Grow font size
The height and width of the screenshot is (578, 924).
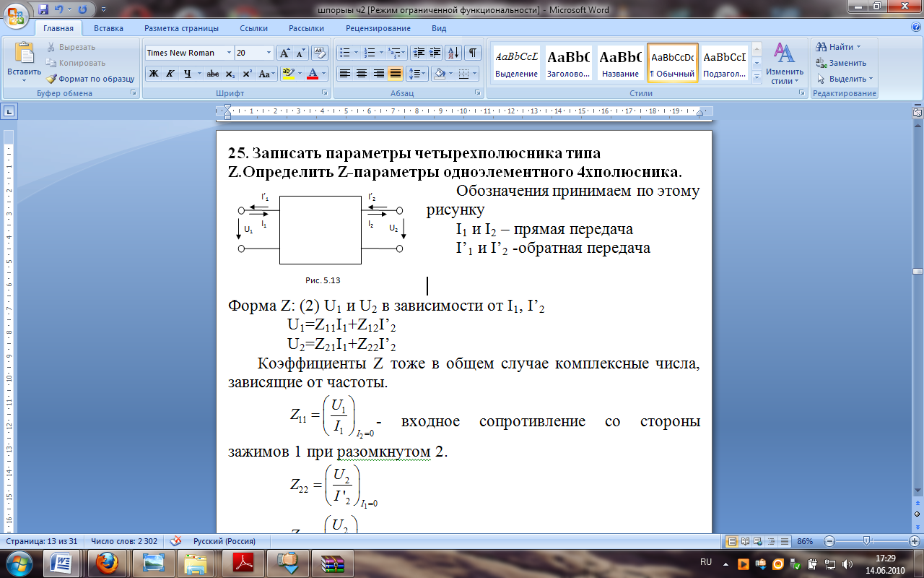[x=284, y=53]
